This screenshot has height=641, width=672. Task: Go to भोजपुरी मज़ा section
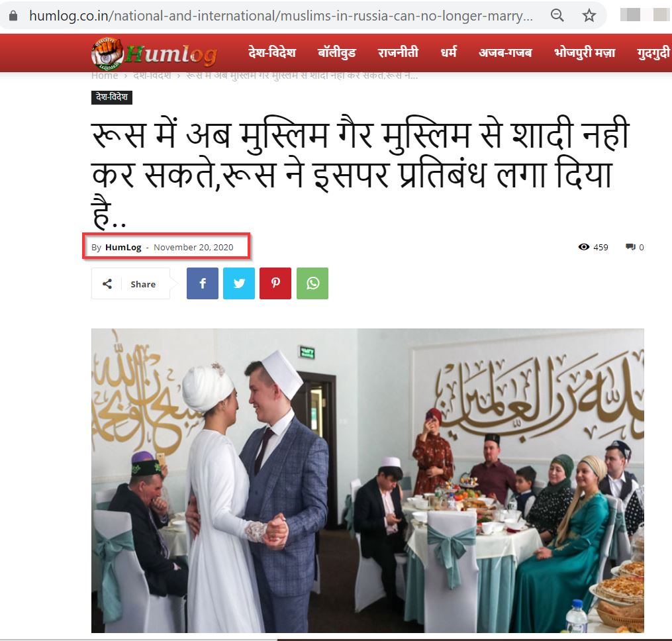point(585,53)
